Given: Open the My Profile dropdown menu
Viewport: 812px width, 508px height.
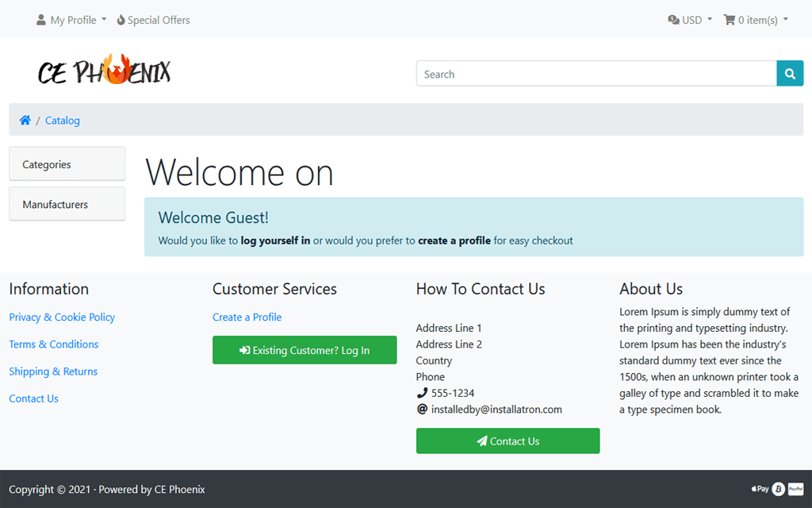Looking at the screenshot, I should pos(71,20).
